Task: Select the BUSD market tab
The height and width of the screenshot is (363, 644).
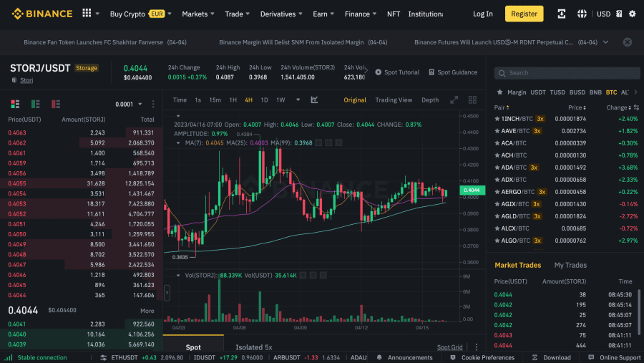Action: point(577,92)
